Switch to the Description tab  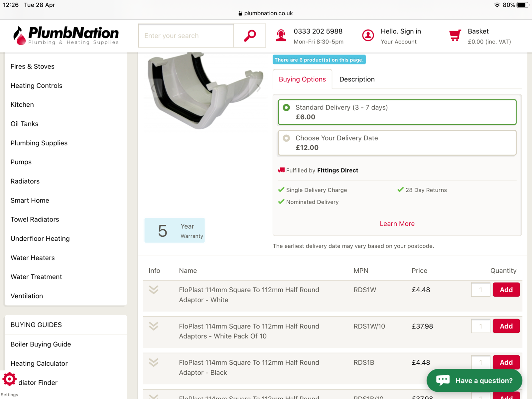357,79
